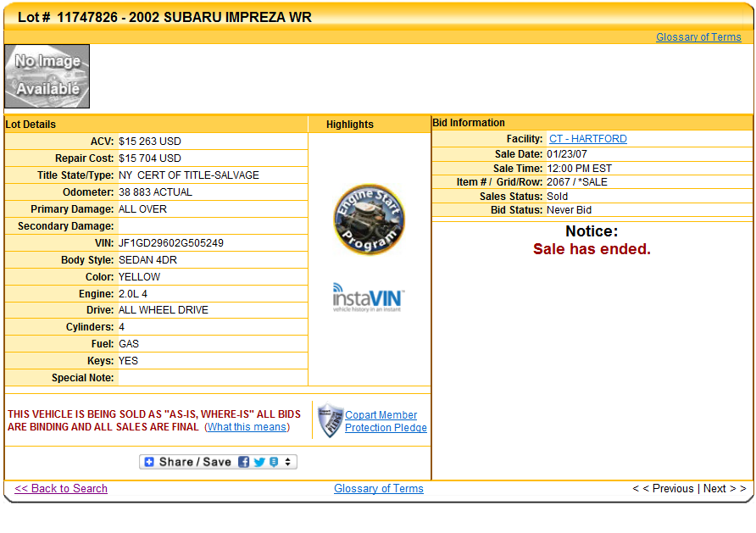Open the instaVIN vehicle history logo
The width and height of the screenshot is (756, 533).
pyautogui.click(x=369, y=298)
